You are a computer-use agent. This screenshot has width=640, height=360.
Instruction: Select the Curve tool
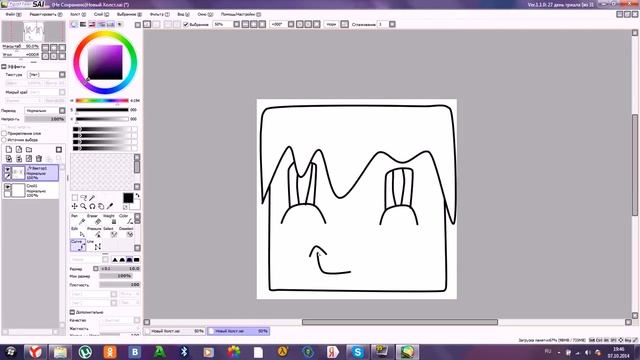78,245
